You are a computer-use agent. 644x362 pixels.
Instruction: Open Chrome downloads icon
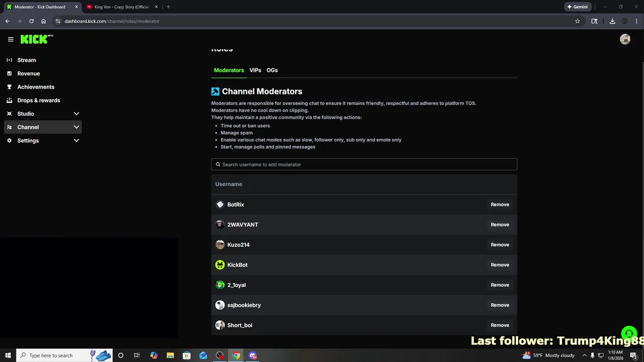click(x=612, y=21)
